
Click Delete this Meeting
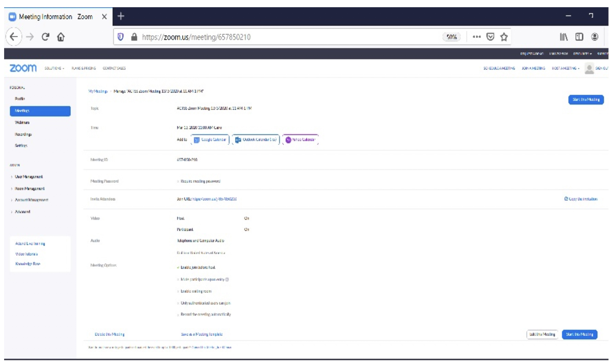(110, 334)
